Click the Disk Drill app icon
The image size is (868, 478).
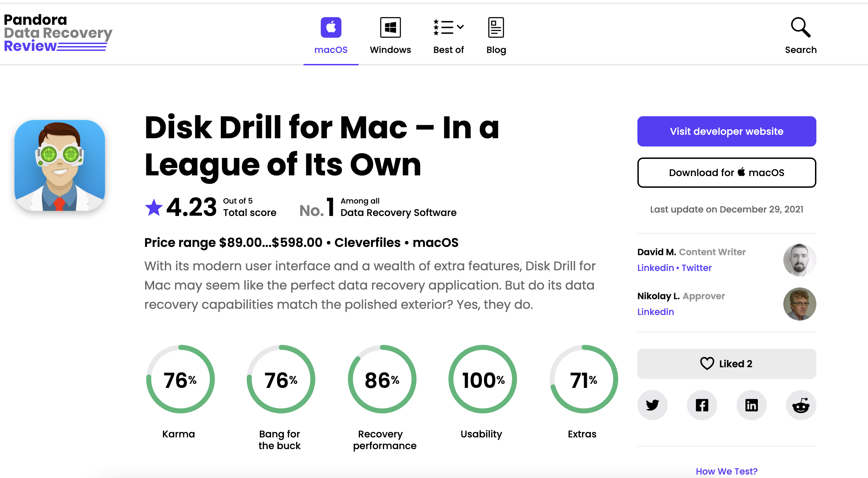(x=60, y=165)
